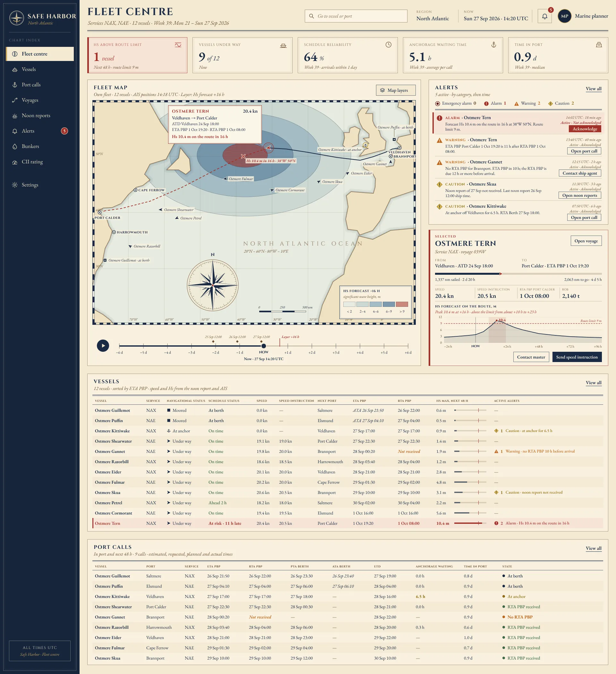This screenshot has width=616, height=674.
Task: Select the >9 m wave height legend swatch
Action: (x=402, y=304)
